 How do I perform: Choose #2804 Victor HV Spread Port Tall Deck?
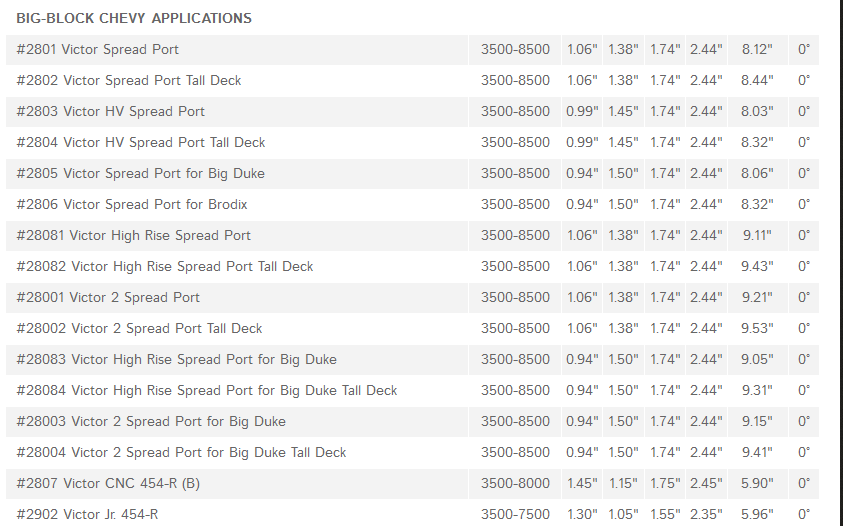(x=141, y=142)
